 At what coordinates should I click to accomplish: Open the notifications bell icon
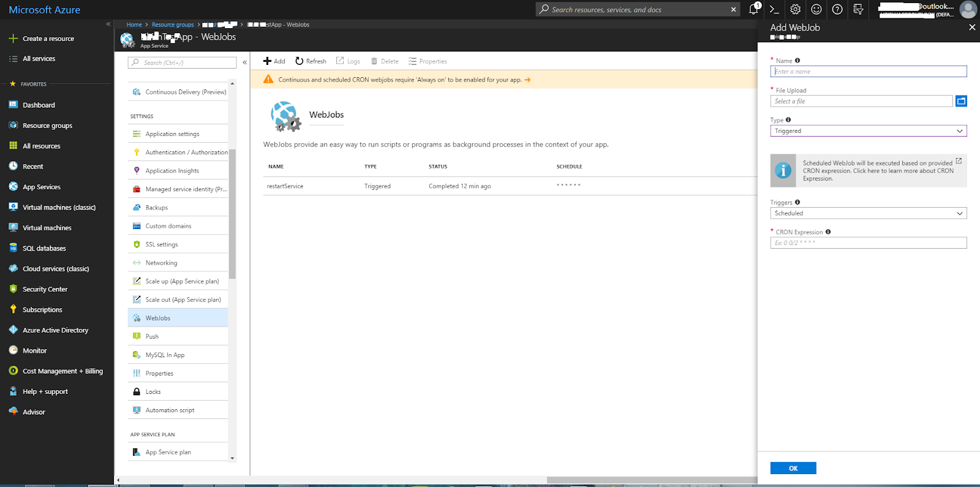pyautogui.click(x=754, y=9)
